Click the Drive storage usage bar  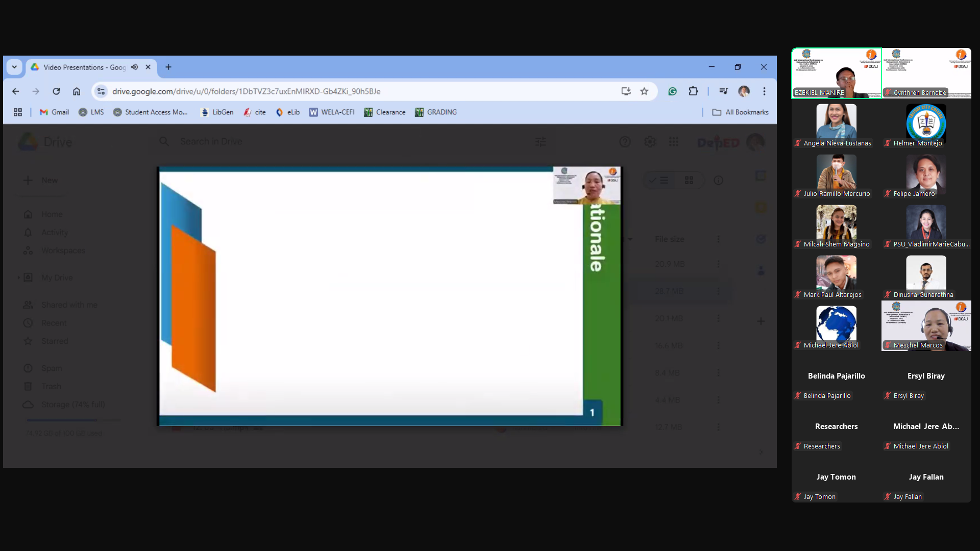(x=73, y=420)
